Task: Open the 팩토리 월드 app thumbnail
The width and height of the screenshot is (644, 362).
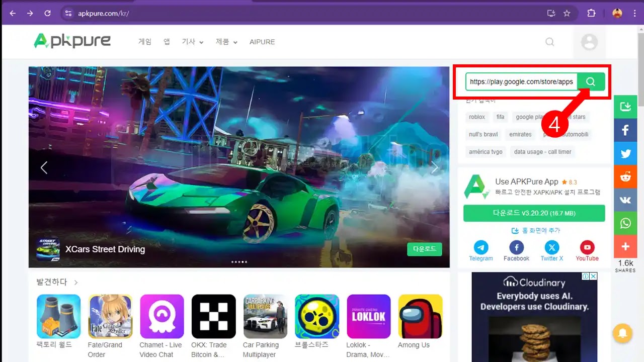Action: point(58,316)
